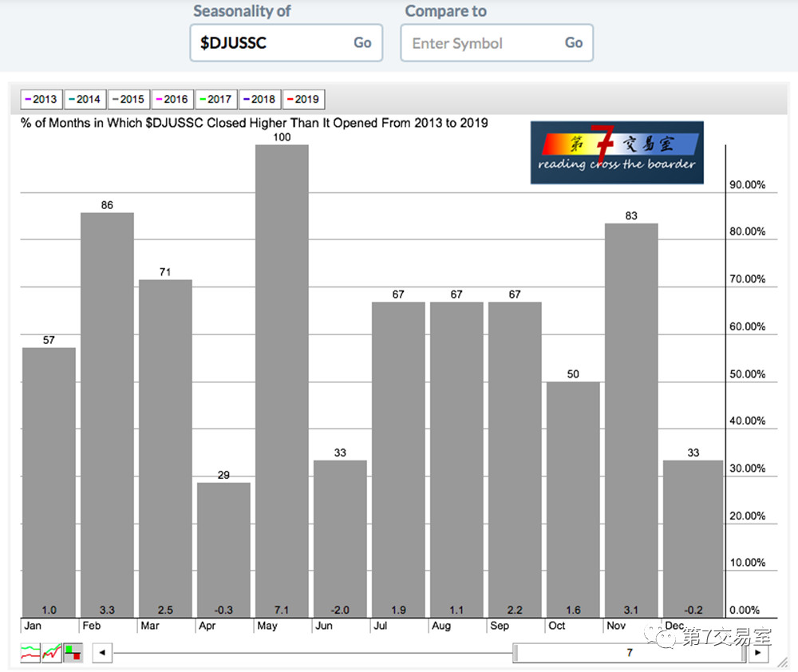
Task: Click the right arrow of years slider
Action: coord(757,653)
